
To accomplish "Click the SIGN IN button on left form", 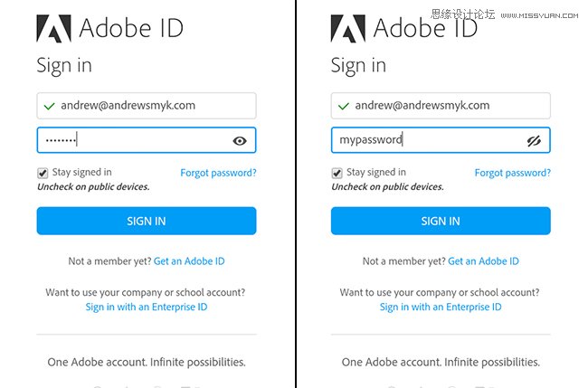I will tap(147, 221).
